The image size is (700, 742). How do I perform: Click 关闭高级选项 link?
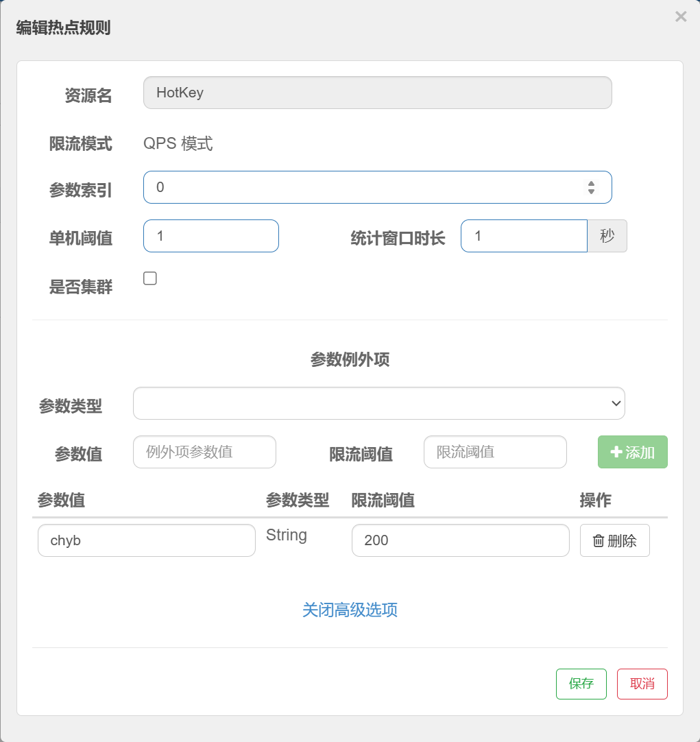point(350,610)
